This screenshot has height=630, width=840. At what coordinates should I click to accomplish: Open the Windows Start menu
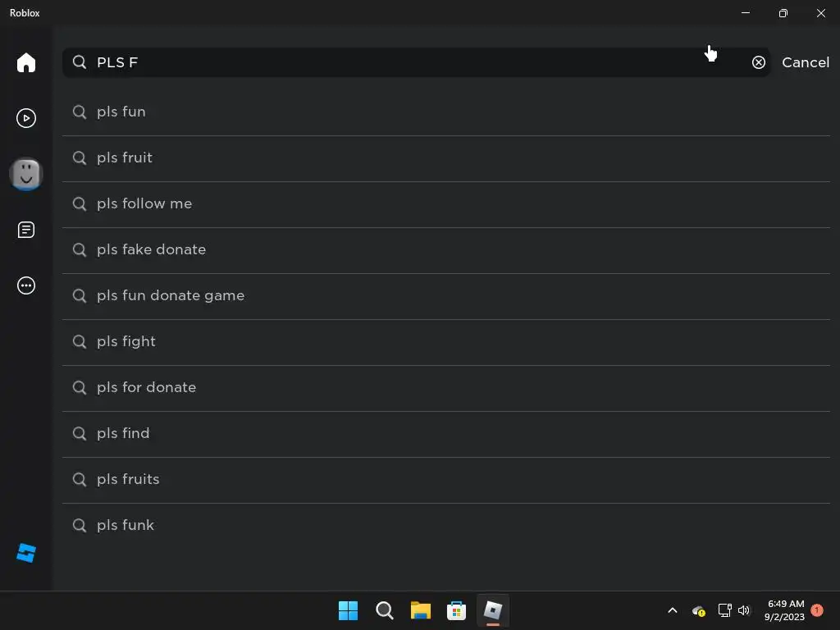pyautogui.click(x=348, y=610)
